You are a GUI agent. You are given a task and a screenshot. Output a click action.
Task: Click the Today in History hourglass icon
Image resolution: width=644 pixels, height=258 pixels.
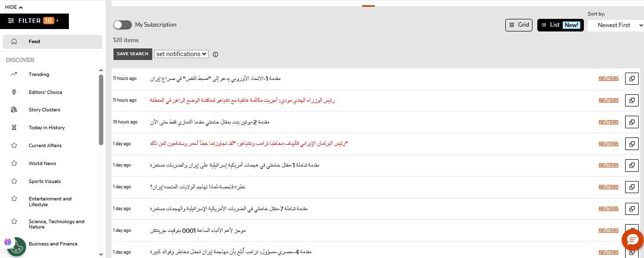14,127
